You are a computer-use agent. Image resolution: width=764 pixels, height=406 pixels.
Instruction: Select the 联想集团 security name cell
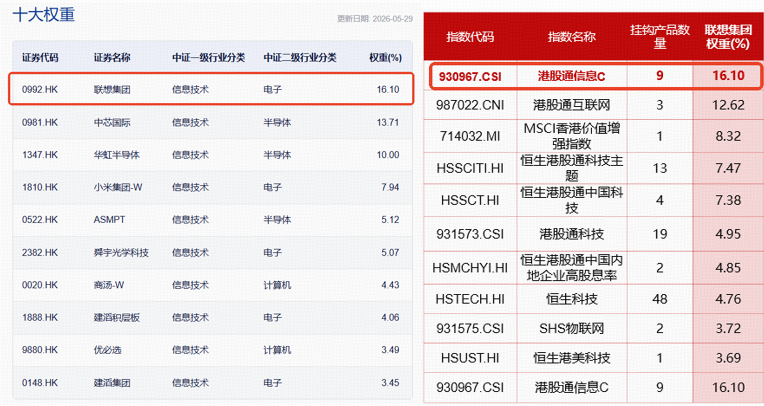tap(112, 90)
